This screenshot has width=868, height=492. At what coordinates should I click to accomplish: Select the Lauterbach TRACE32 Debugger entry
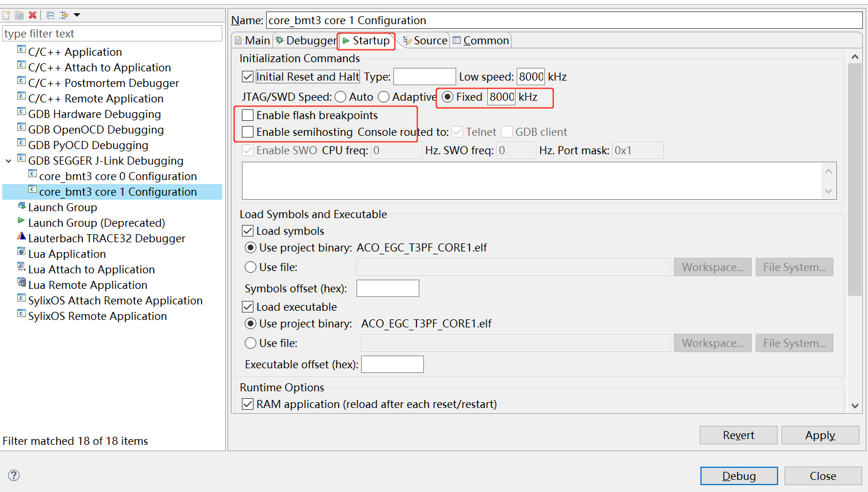pyautogui.click(x=107, y=238)
